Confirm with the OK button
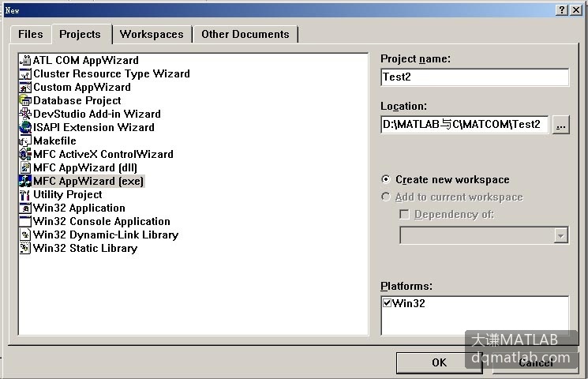Viewport: 588px width, 379px height. [x=439, y=363]
